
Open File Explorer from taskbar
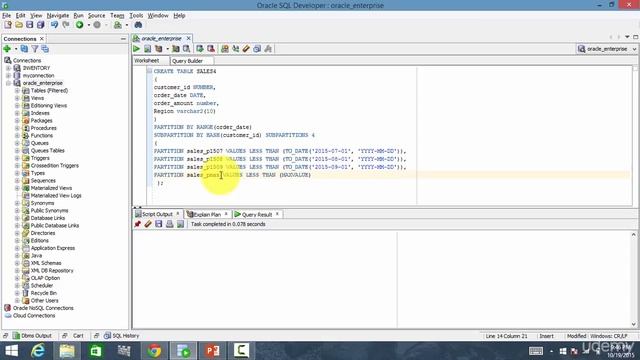point(67,351)
